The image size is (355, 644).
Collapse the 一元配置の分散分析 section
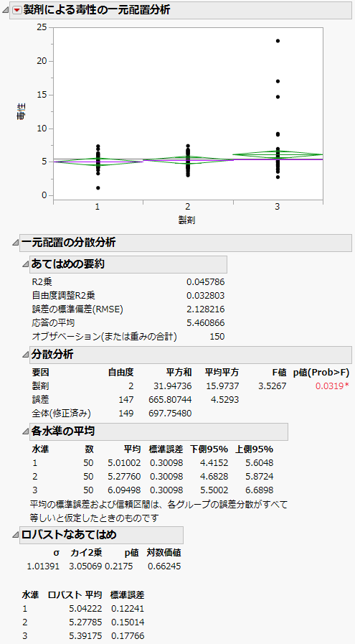(15, 243)
